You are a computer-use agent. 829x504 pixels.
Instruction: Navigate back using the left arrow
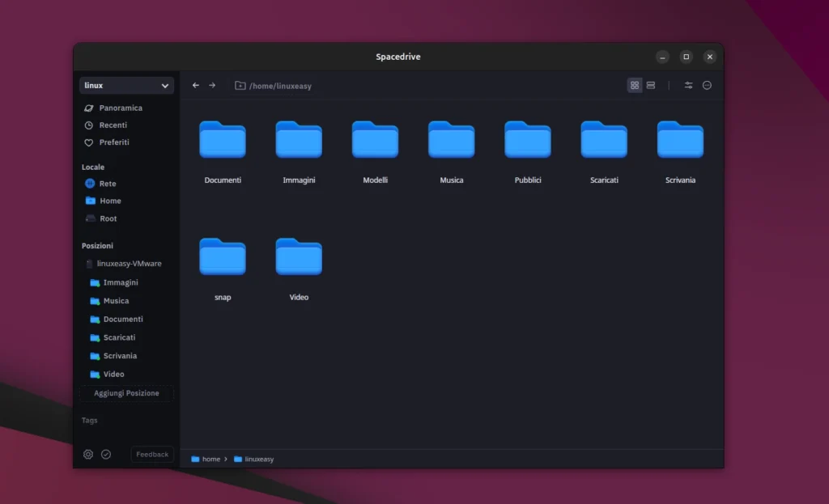tap(195, 85)
